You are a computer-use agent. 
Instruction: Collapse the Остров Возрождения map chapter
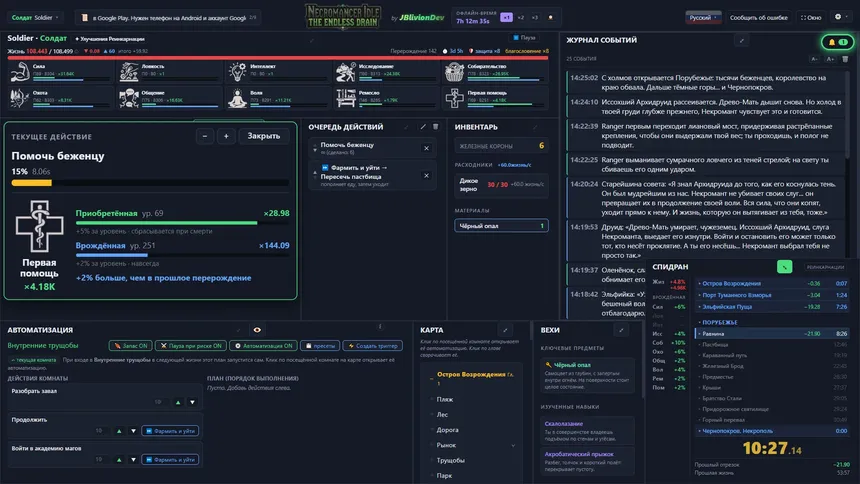(431, 378)
